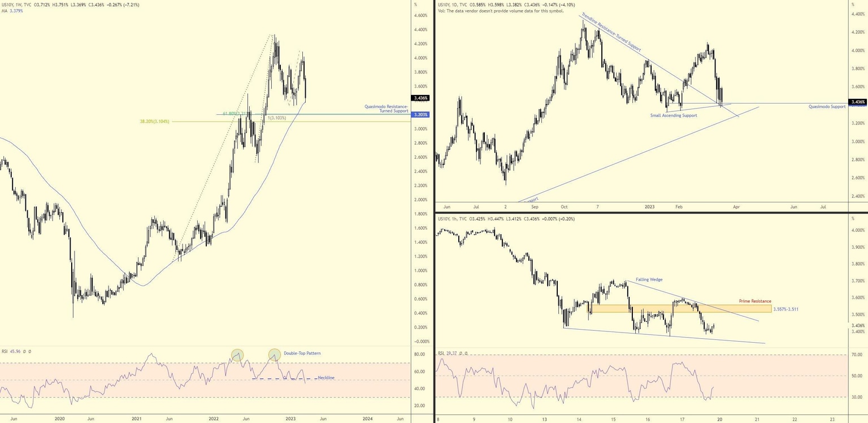This screenshot has width=868, height=423.
Task: Select the blue 3.203% price label
Action: (x=421, y=115)
